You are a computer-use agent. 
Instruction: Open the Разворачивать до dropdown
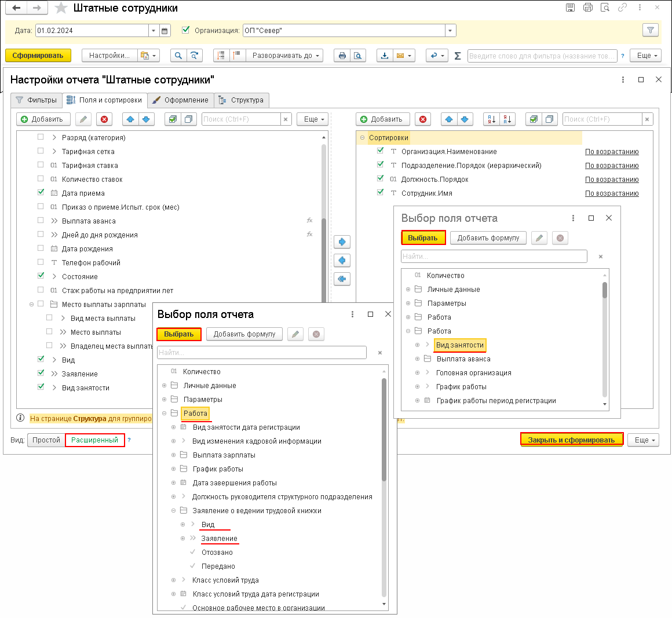tap(284, 56)
